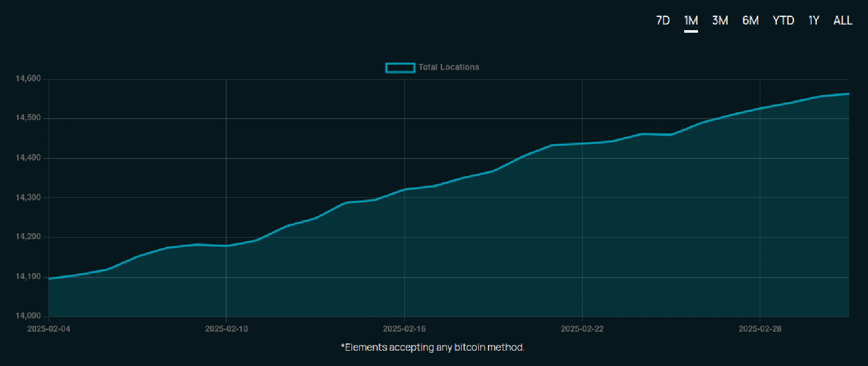The height and width of the screenshot is (366, 868).
Task: Switch to the 1M range tab
Action: pyautogui.click(x=690, y=20)
